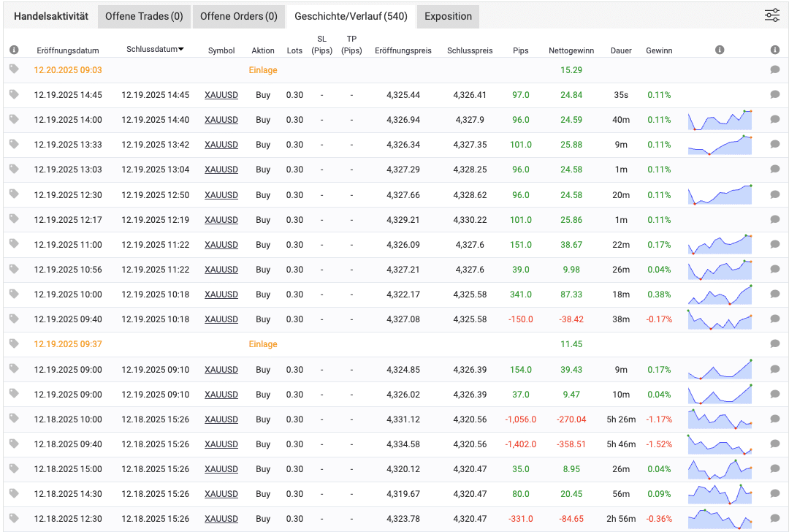Click tag icon of 12.19.2025 09:37 Einlage row
Image resolution: width=789 pixels, height=532 pixels.
(x=14, y=343)
